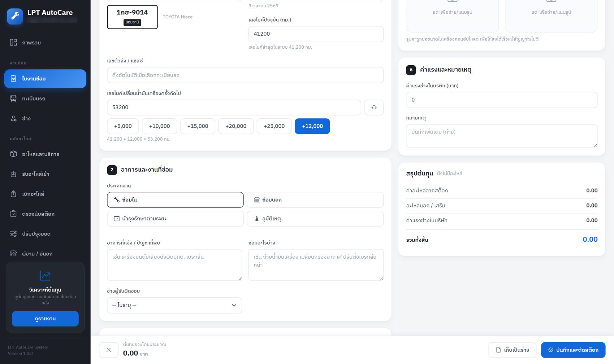Click the วิเคราะห์ต้นทุน chart icon
Viewport: 614px width, 364px height.
click(45, 276)
